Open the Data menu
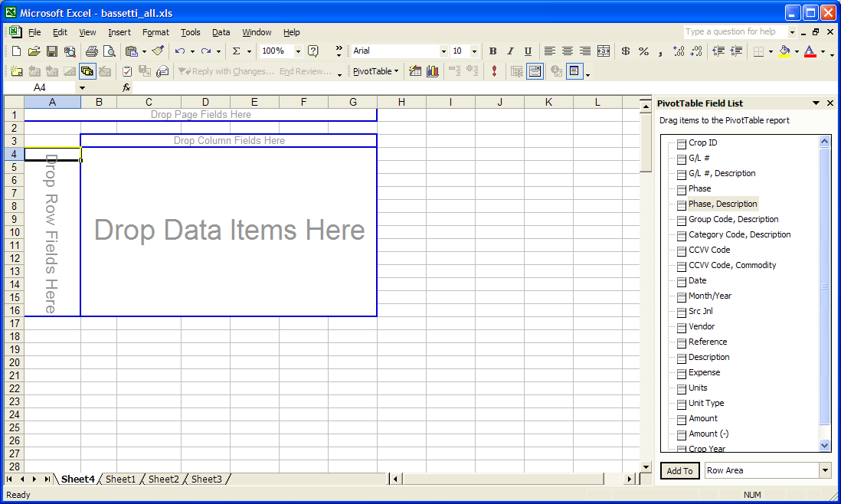This screenshot has width=841, height=504. coord(221,32)
